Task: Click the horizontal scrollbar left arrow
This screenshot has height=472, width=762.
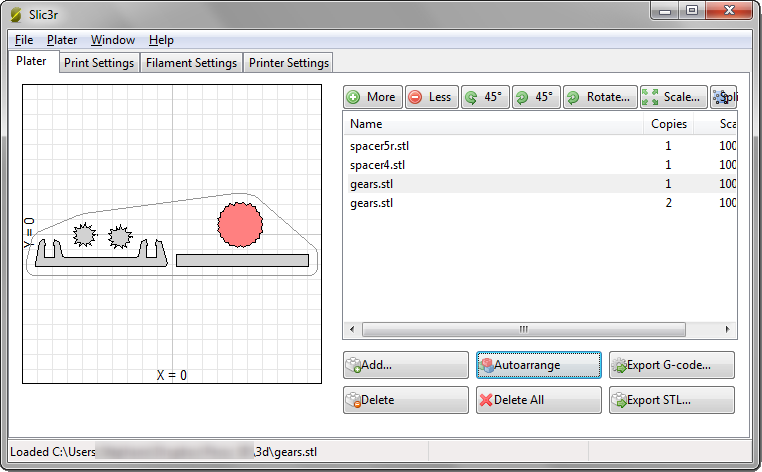Action: 352,329
